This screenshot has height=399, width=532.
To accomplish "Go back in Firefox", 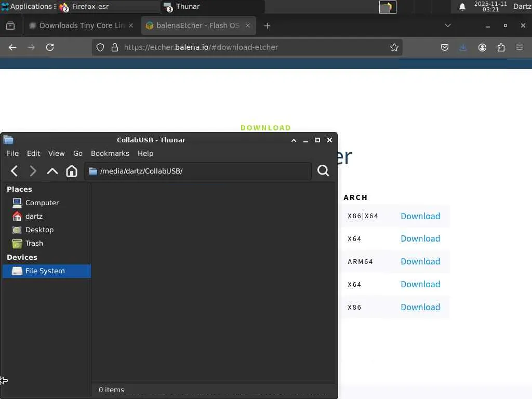I will pos(12,47).
